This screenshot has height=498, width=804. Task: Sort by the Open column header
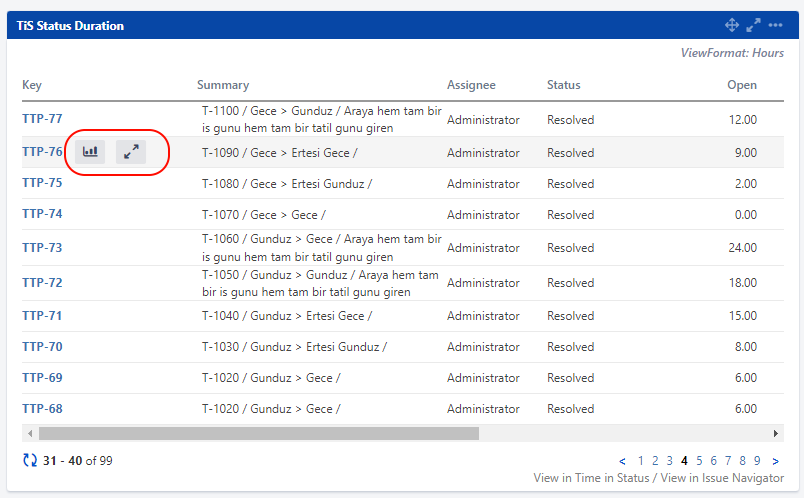coord(741,85)
